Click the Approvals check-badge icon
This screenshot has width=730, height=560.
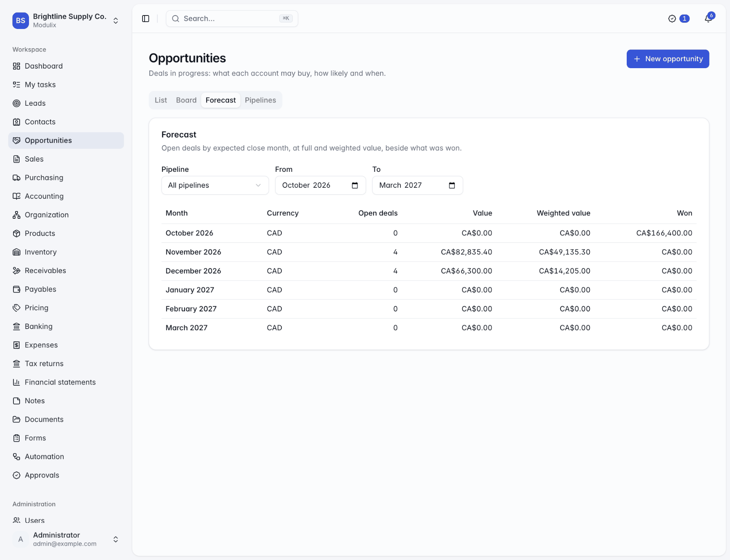(x=16, y=475)
